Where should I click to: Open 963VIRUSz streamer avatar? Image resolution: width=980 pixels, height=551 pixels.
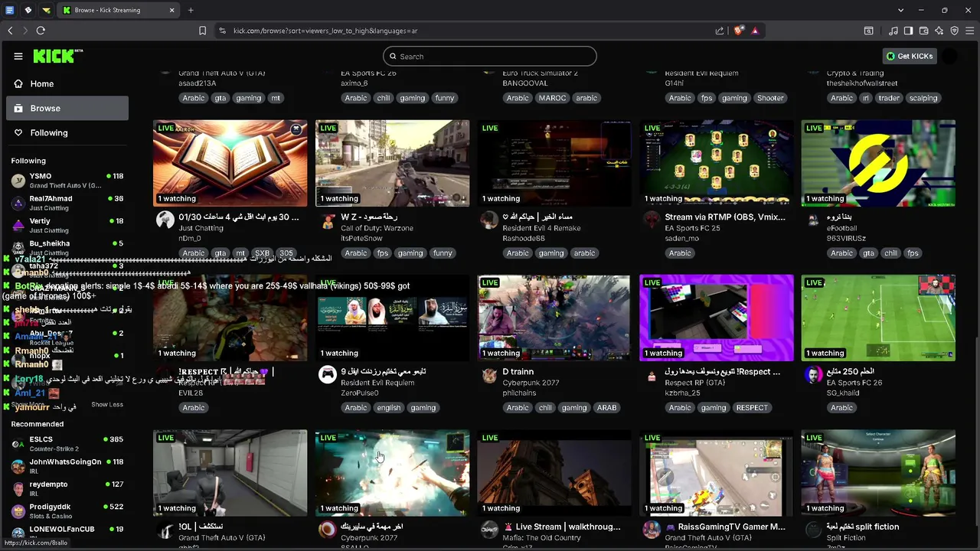(x=813, y=221)
